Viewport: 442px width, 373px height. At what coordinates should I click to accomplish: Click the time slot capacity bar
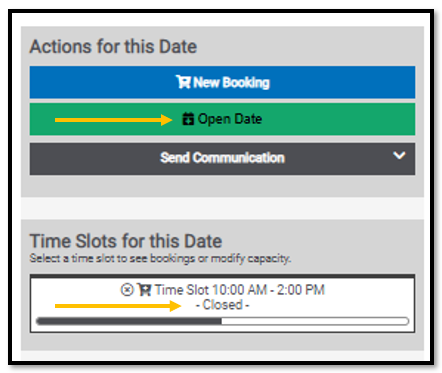[222, 321]
